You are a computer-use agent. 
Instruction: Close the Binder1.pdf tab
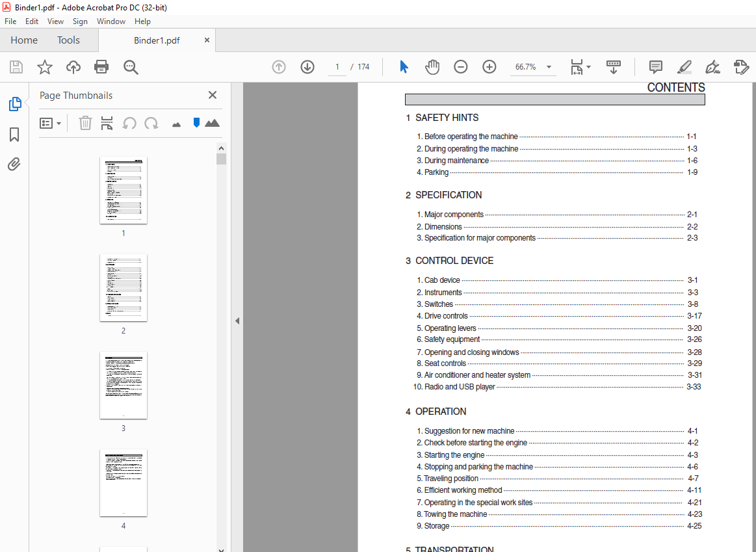click(207, 40)
